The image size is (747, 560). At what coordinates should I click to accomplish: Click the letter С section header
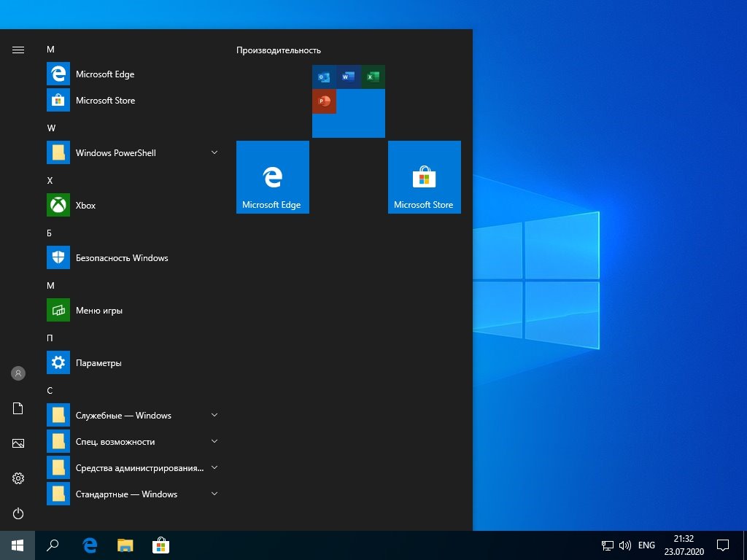[50, 391]
